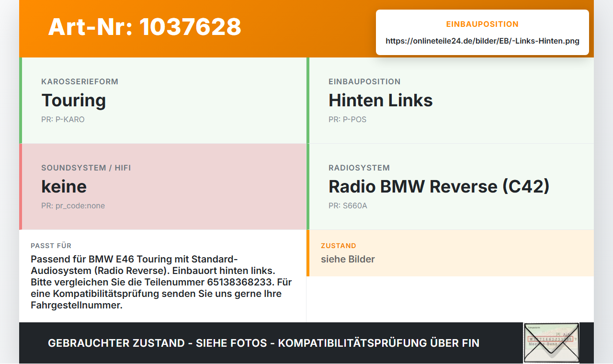Click the Passt für compatibility description paragraph

click(x=161, y=282)
